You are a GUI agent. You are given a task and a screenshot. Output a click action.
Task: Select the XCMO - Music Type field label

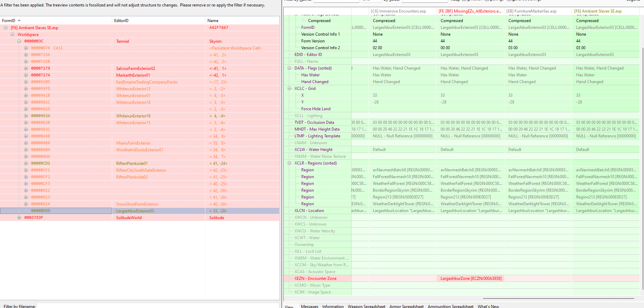(x=312, y=285)
